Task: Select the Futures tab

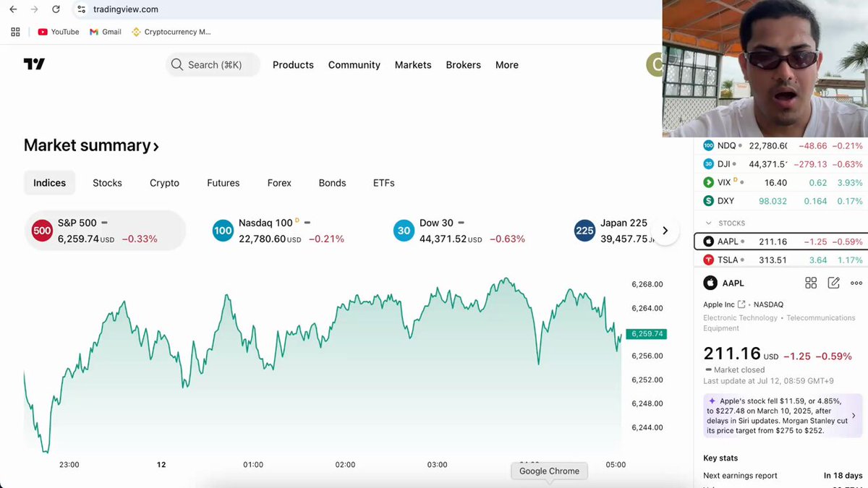Action: coord(223,183)
